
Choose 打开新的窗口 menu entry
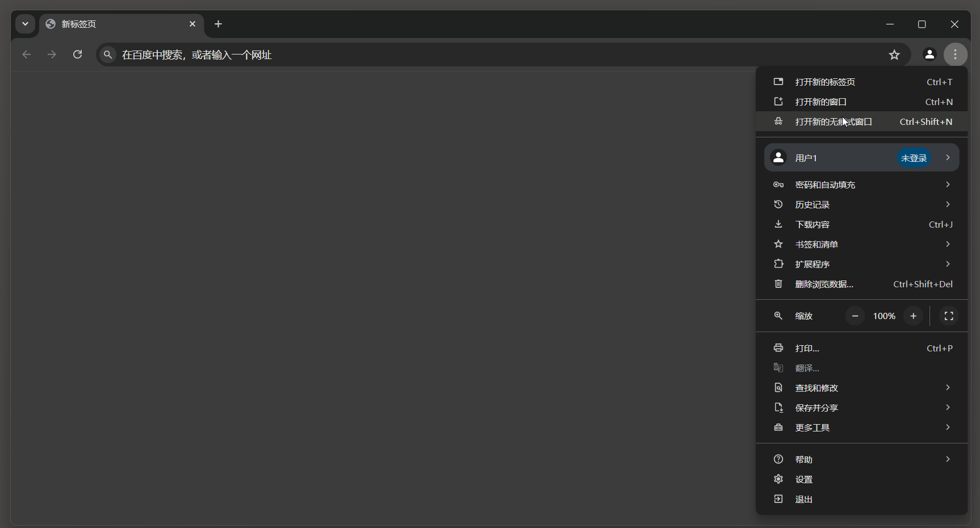[862, 102]
